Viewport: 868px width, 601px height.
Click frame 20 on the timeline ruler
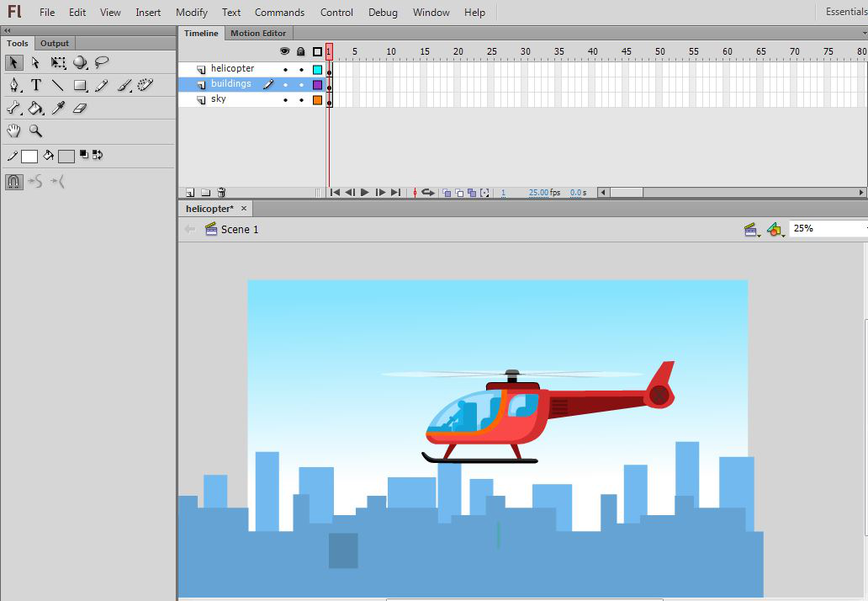click(x=458, y=51)
